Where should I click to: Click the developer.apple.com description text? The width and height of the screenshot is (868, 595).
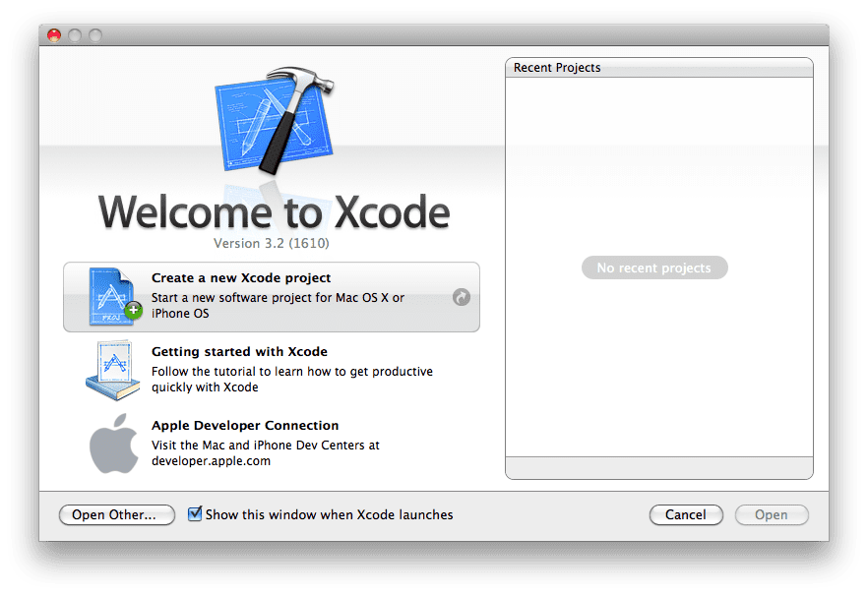[266, 452]
